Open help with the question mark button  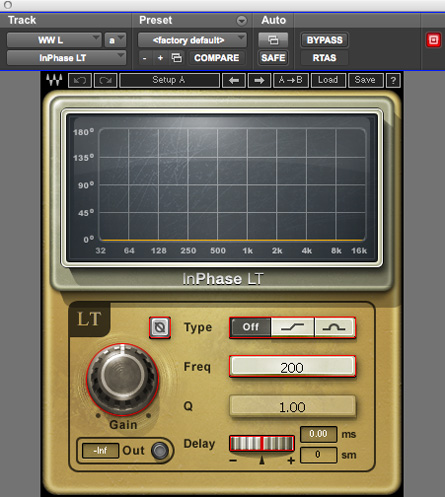click(x=393, y=81)
